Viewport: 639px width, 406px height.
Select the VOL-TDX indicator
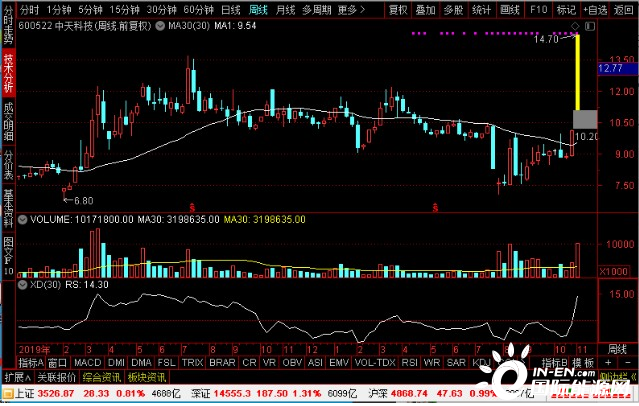point(374,362)
